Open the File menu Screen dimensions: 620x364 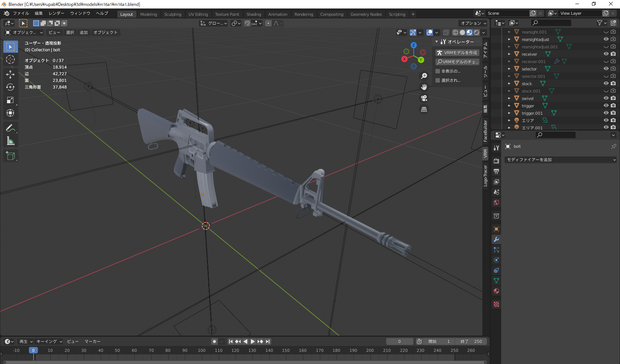click(x=21, y=13)
